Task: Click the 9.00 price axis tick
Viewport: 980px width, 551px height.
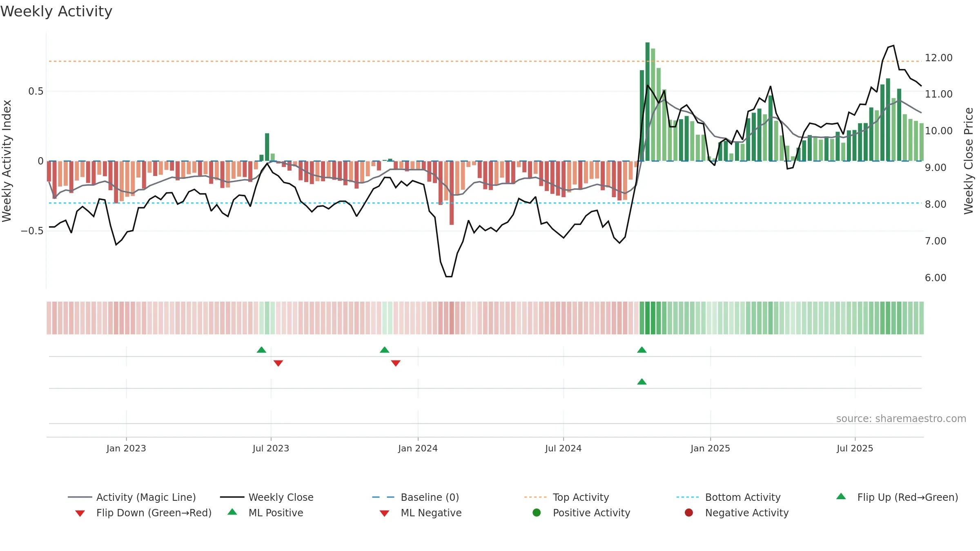Action: 935,167
